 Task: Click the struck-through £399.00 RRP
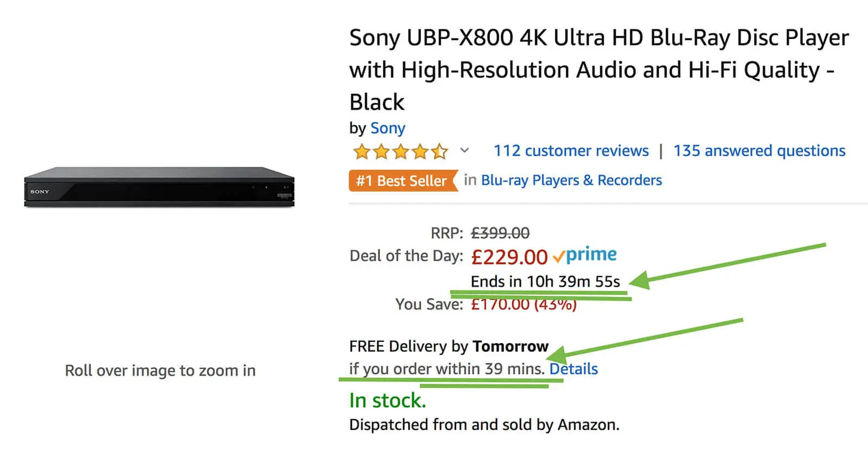click(x=500, y=233)
